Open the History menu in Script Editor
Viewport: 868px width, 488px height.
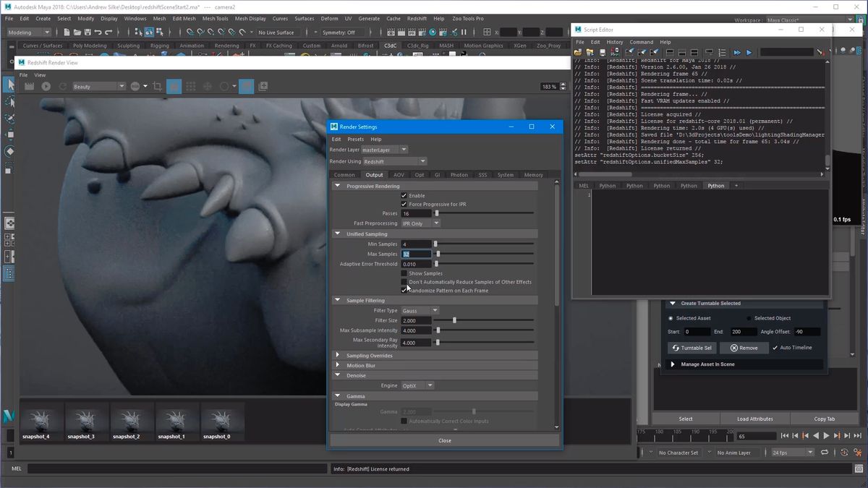click(x=614, y=42)
